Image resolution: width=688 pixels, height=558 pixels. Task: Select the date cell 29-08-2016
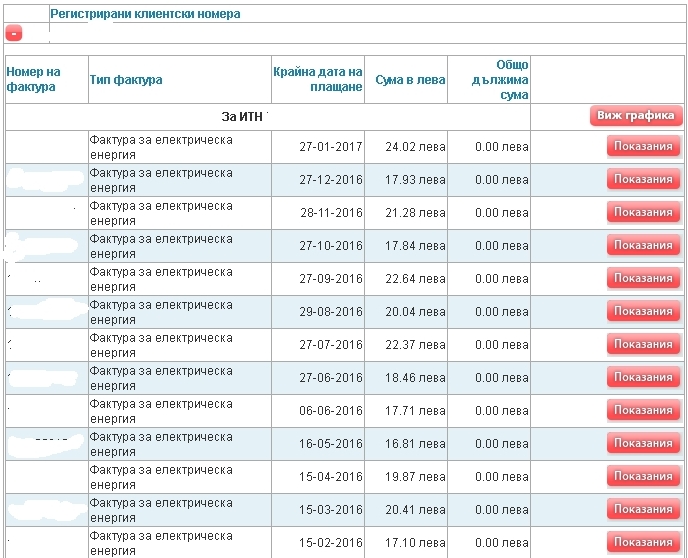(x=331, y=312)
